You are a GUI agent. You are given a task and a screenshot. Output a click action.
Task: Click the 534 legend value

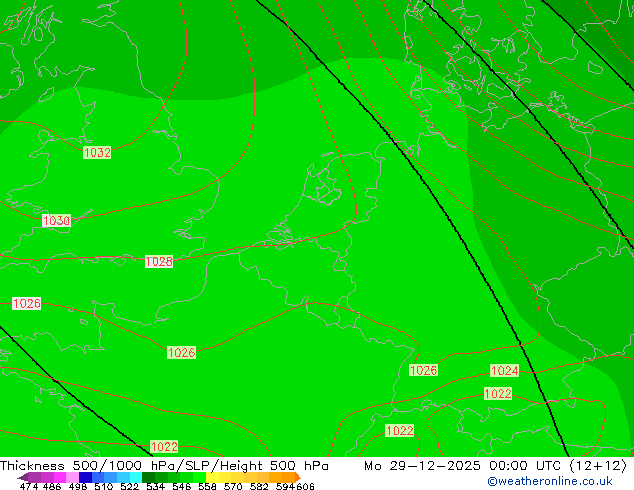[155, 486]
